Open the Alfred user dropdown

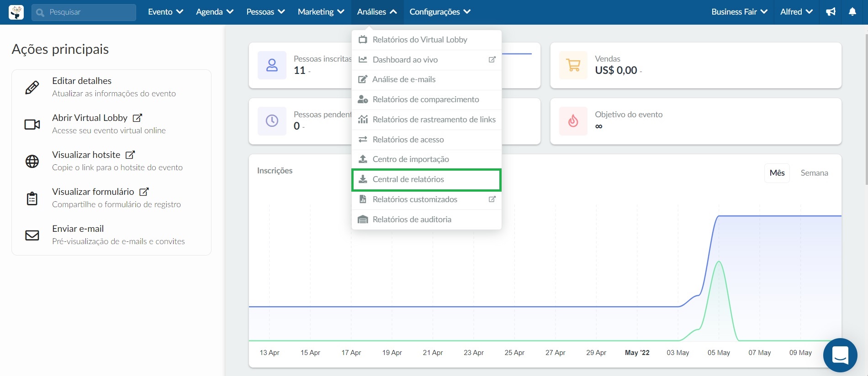(x=796, y=12)
